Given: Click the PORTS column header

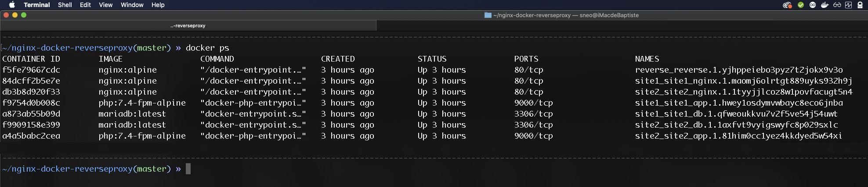Looking at the screenshot, I should pos(526,59).
